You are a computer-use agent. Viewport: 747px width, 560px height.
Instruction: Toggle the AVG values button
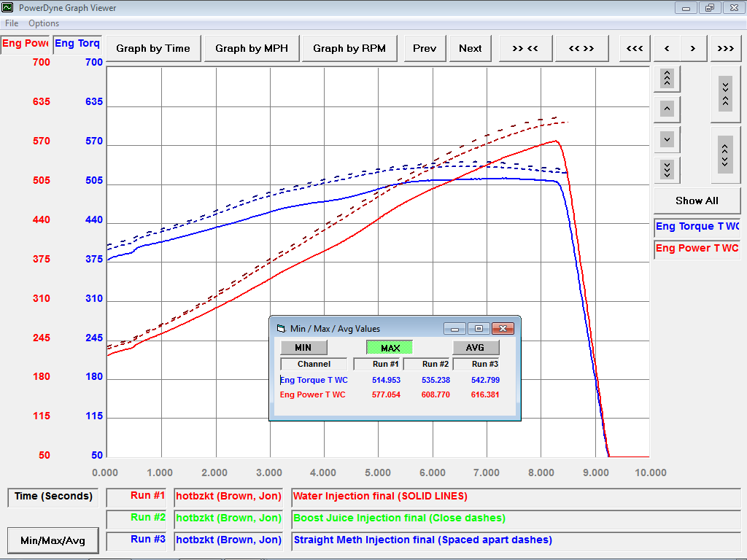pyautogui.click(x=476, y=348)
